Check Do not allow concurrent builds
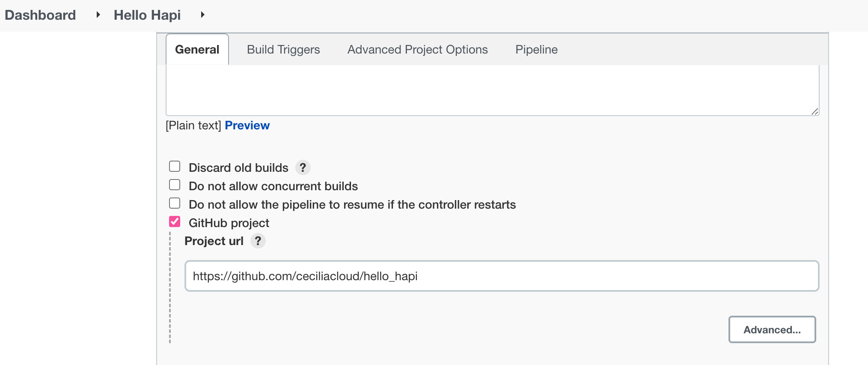 click(x=175, y=185)
